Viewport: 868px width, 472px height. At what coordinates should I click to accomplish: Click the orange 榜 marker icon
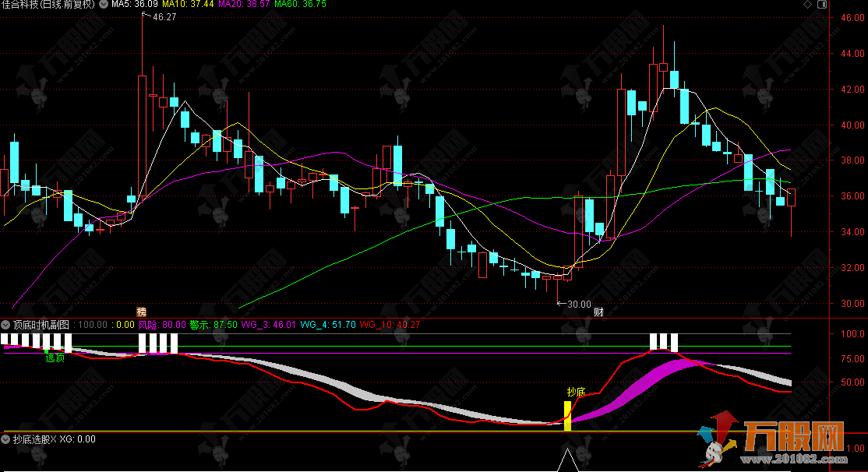pyautogui.click(x=142, y=312)
